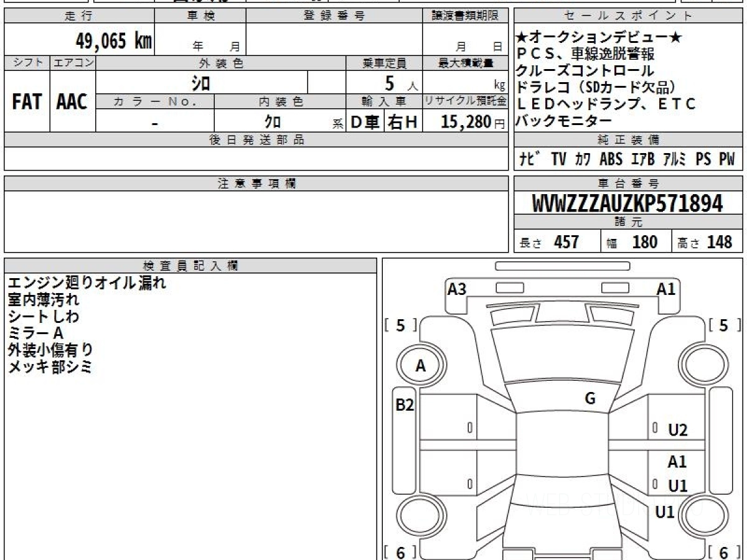Select the height value 148

click(x=720, y=242)
